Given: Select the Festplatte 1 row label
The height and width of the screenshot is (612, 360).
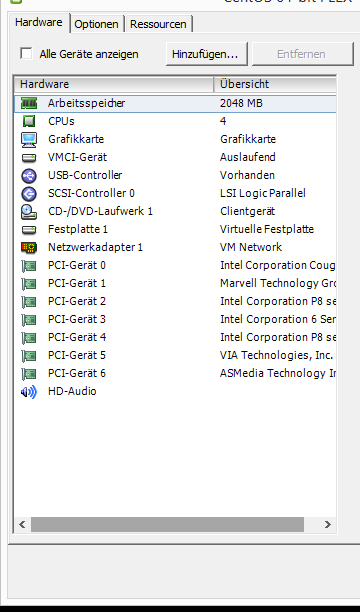Looking at the screenshot, I should (78, 229).
